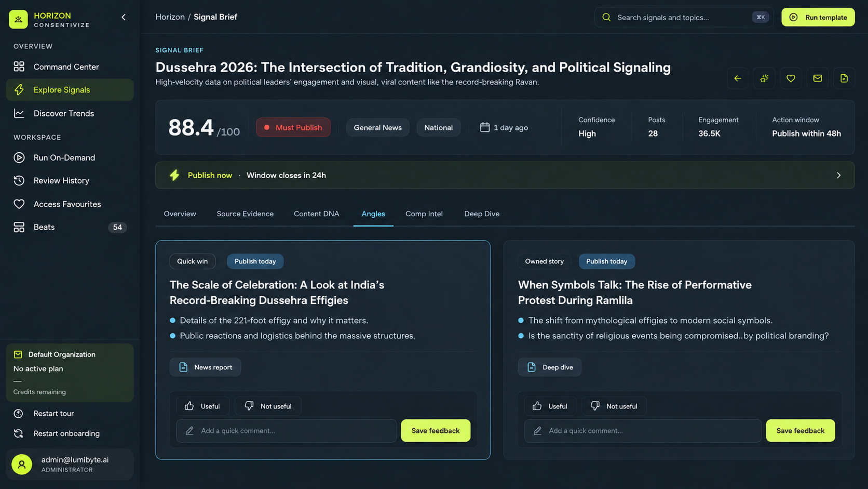Image resolution: width=868 pixels, height=489 pixels.
Task: Click the Must Publish status badge
Action: (x=293, y=127)
